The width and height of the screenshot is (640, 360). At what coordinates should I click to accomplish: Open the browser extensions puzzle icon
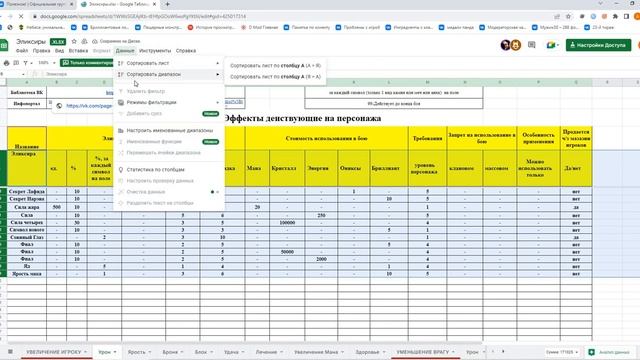click(x=616, y=16)
